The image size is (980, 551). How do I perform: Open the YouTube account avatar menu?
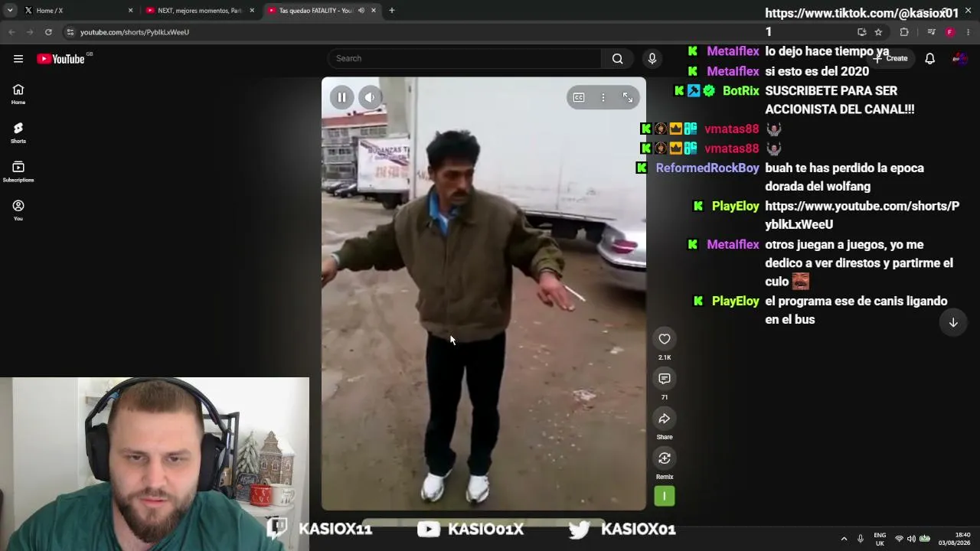click(x=959, y=59)
